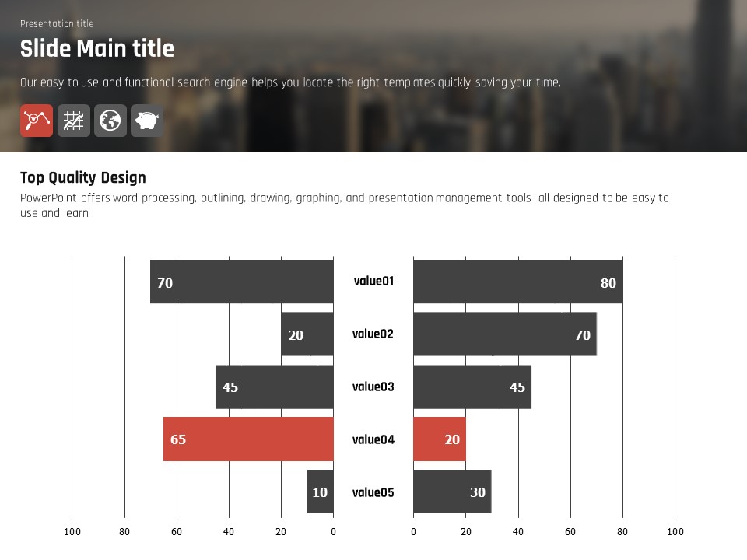Select the red right bar labeled 20
This screenshot has height=560, width=747.
[439, 439]
